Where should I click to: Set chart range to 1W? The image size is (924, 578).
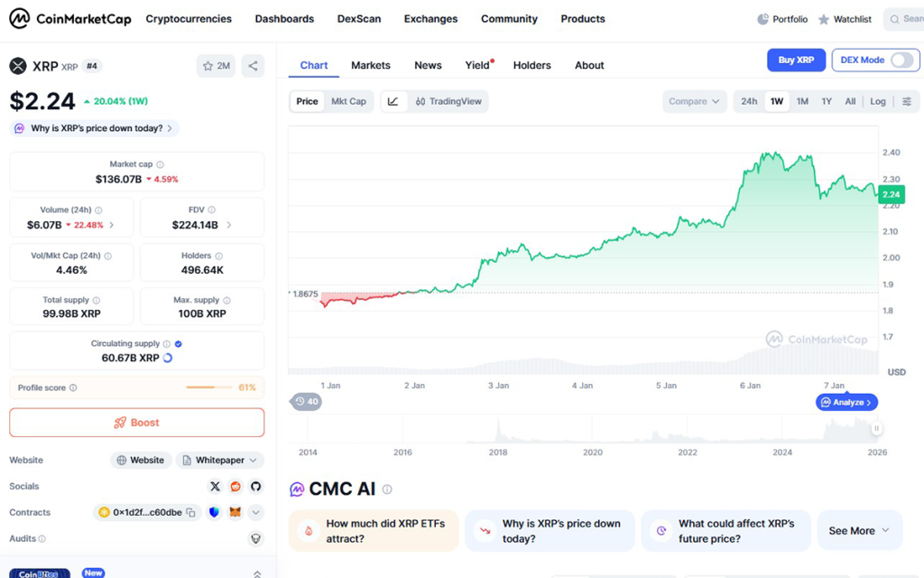coord(777,101)
